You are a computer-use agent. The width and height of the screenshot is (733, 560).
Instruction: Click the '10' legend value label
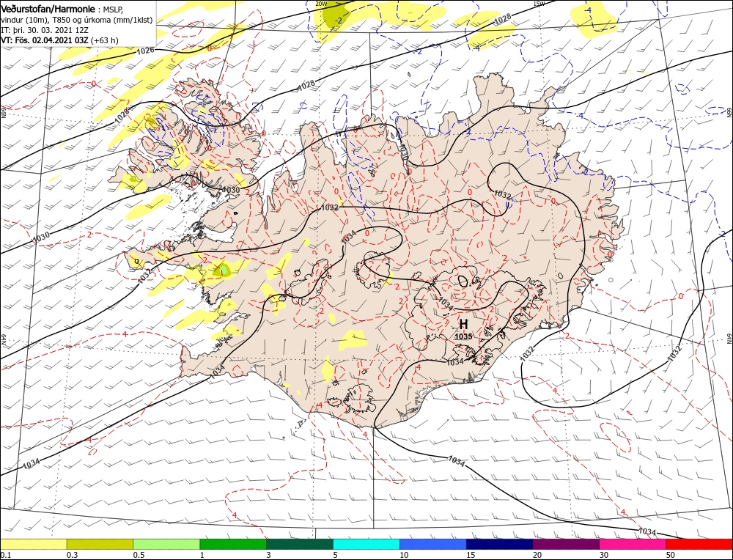point(404,555)
